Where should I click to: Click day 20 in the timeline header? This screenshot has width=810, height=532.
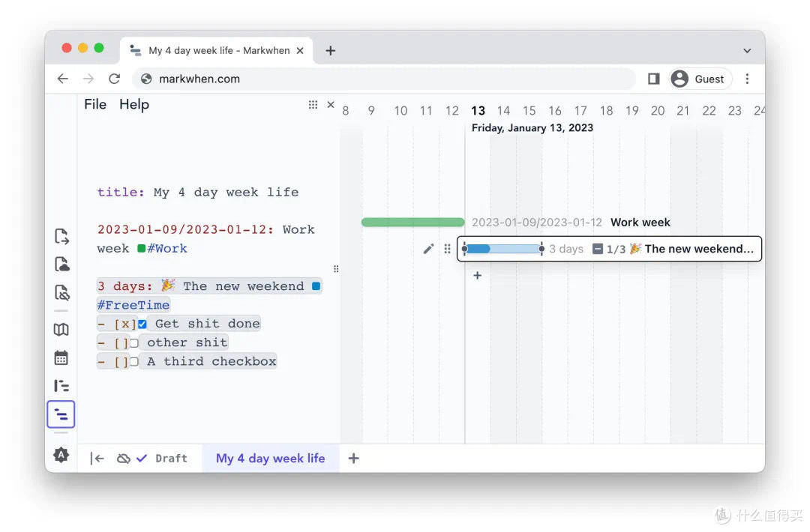tap(658, 111)
